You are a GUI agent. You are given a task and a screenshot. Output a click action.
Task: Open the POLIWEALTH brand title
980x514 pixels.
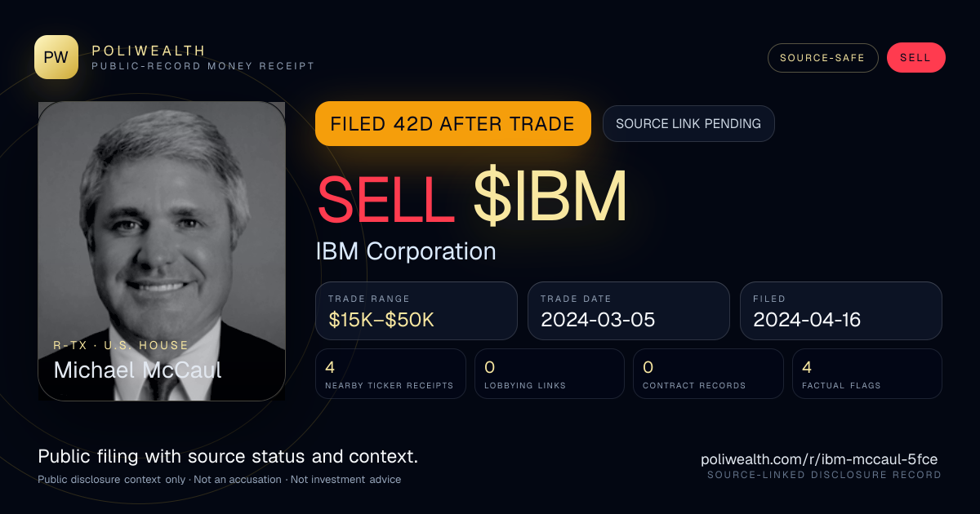149,51
